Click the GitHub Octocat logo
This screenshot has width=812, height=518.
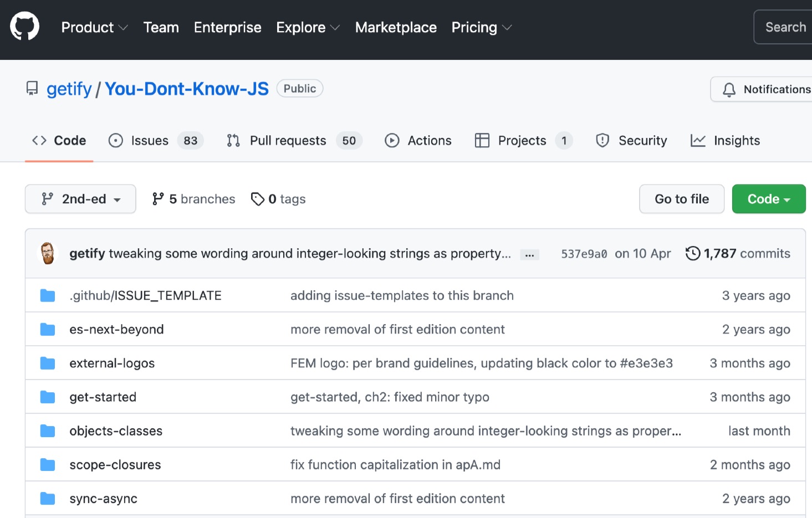tap(25, 27)
